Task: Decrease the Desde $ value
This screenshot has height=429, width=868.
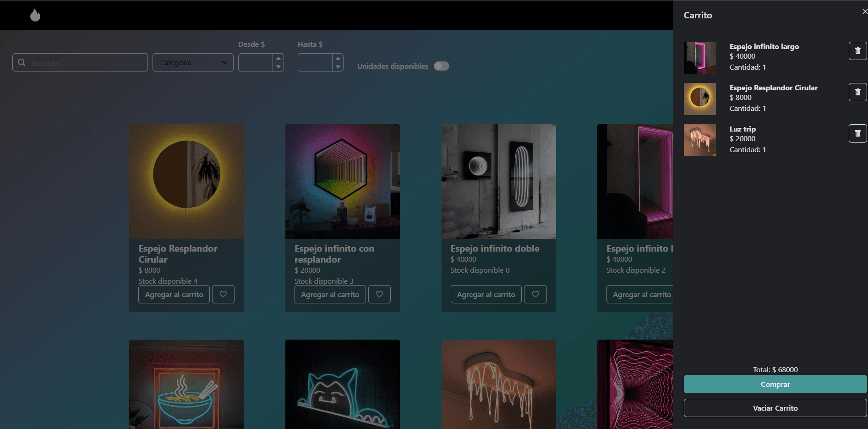Action: [278, 67]
